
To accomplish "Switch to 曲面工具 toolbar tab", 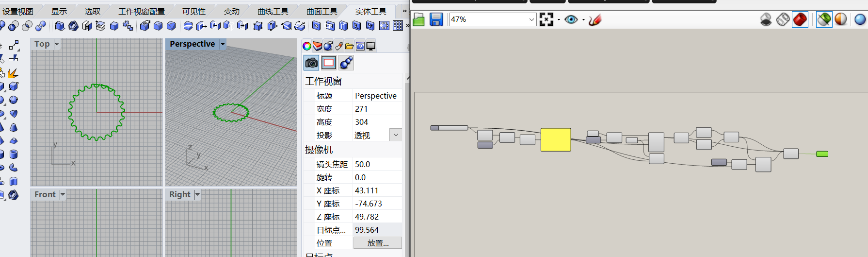I will pyautogui.click(x=322, y=11).
